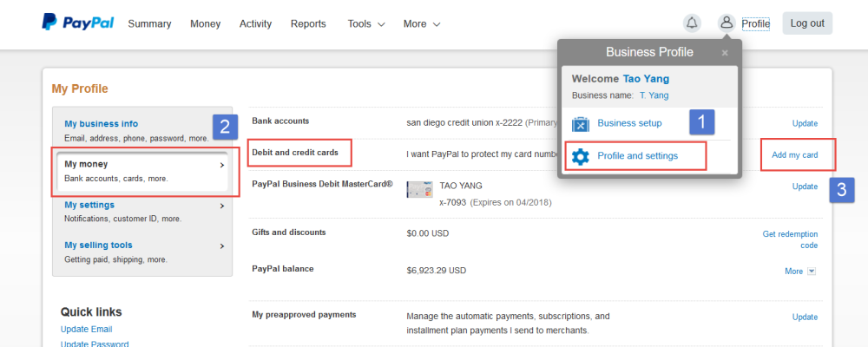Click the Profile and settings gear icon
The width and height of the screenshot is (868, 347).
coord(580,157)
